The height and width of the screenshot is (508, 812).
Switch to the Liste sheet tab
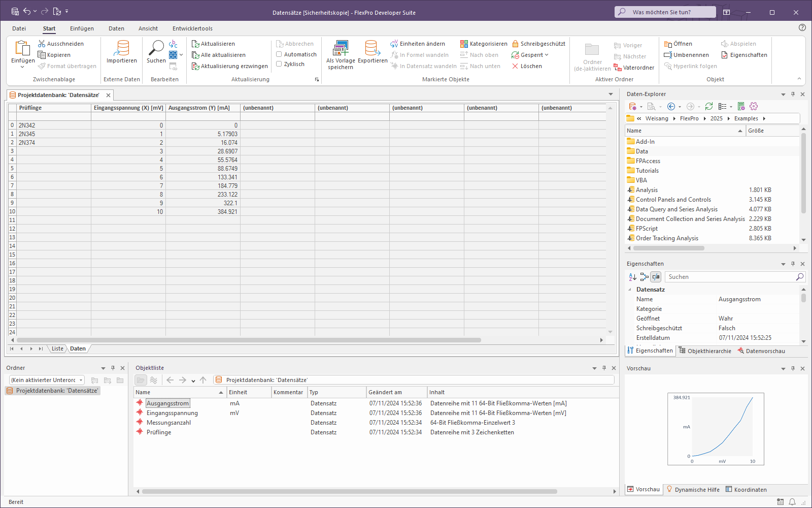pyautogui.click(x=57, y=348)
